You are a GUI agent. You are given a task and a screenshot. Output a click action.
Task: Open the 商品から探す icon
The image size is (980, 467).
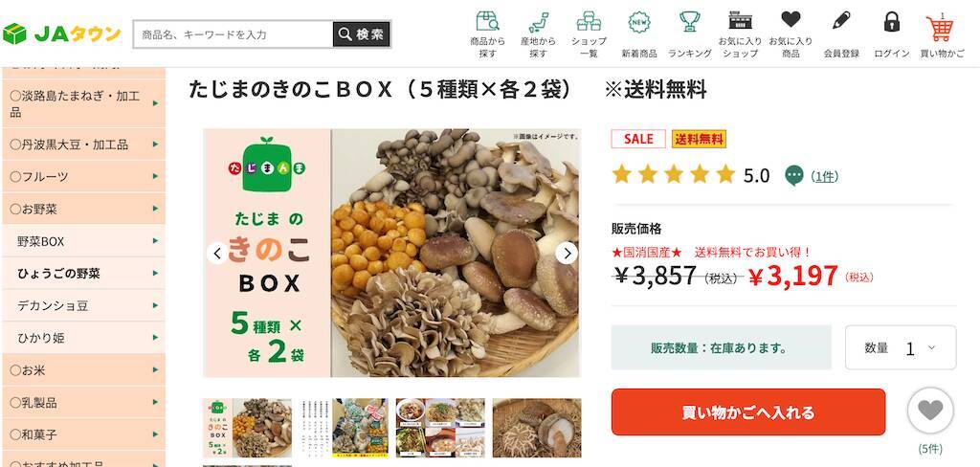pyautogui.click(x=487, y=23)
